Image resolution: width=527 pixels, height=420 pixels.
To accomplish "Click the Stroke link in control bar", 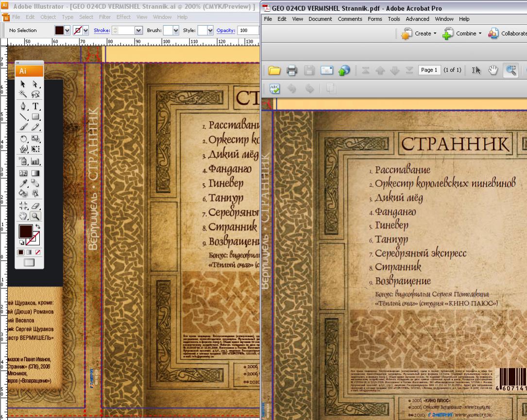I will pos(102,31).
